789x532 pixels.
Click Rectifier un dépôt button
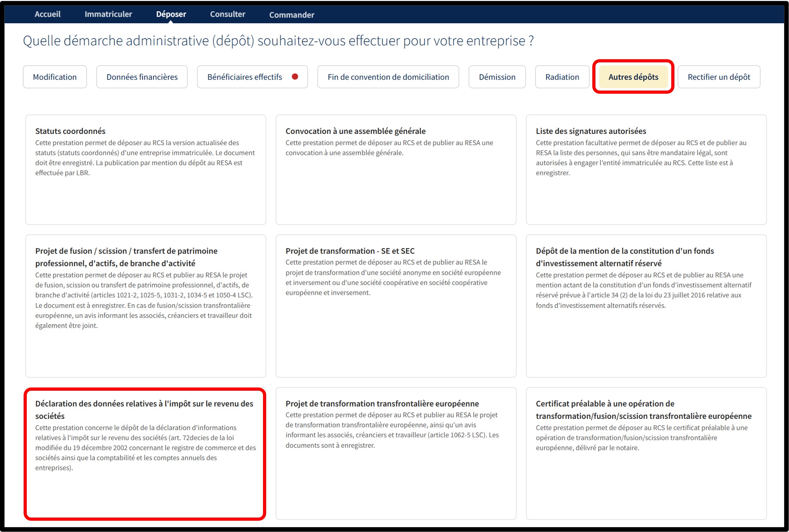pos(718,77)
